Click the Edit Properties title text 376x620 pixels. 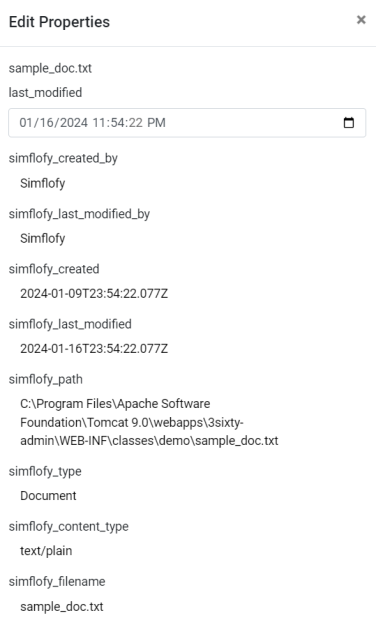[59, 22]
